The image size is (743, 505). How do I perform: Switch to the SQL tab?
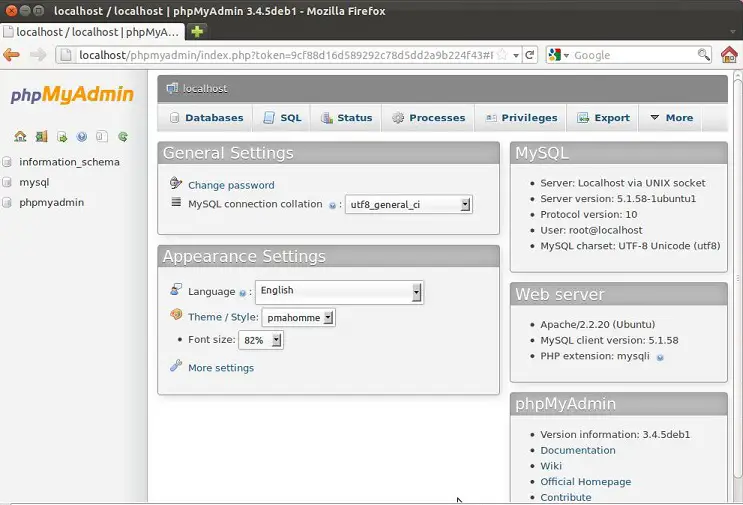click(282, 117)
